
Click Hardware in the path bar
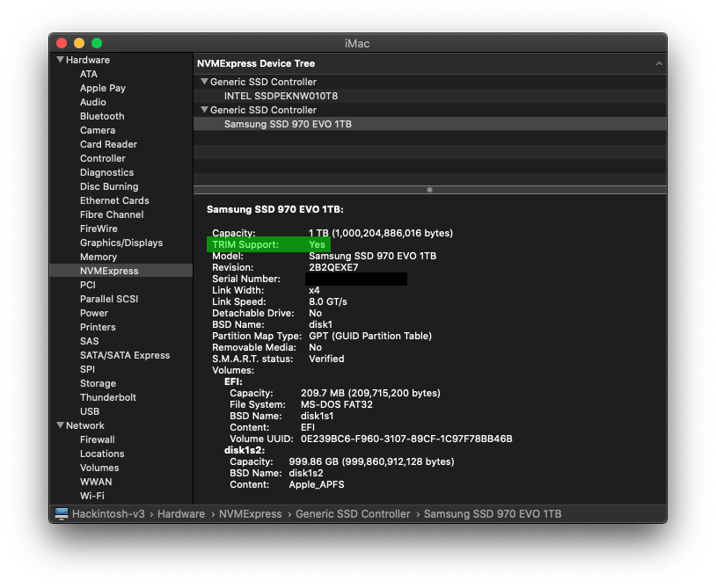click(x=181, y=514)
